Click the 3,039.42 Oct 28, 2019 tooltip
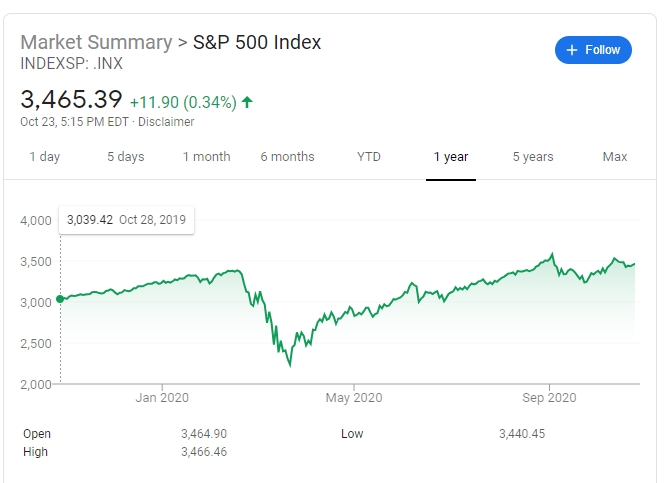The height and width of the screenshot is (483, 665). (127, 220)
